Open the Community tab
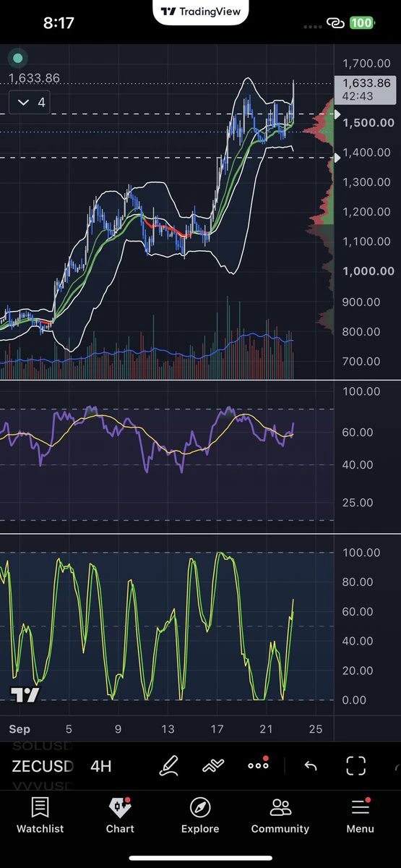401x868 pixels. (x=280, y=816)
